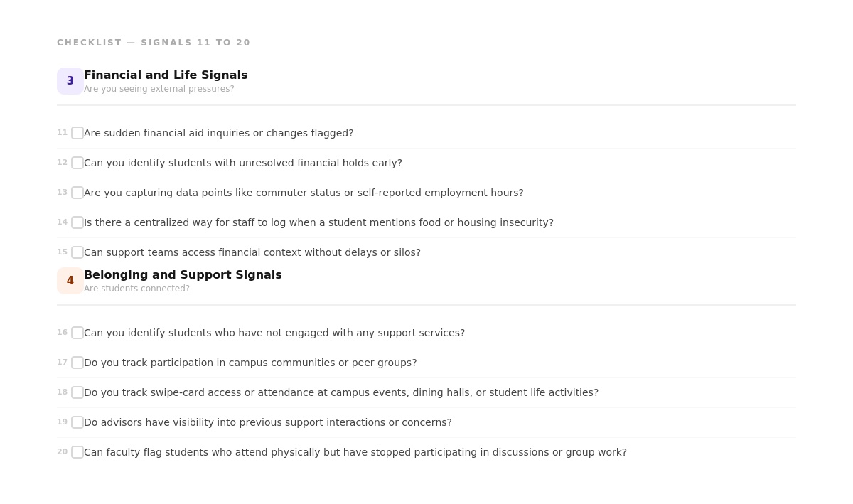
Task: Click the Checklist Signals 11 to 20 label
Action: point(154,43)
